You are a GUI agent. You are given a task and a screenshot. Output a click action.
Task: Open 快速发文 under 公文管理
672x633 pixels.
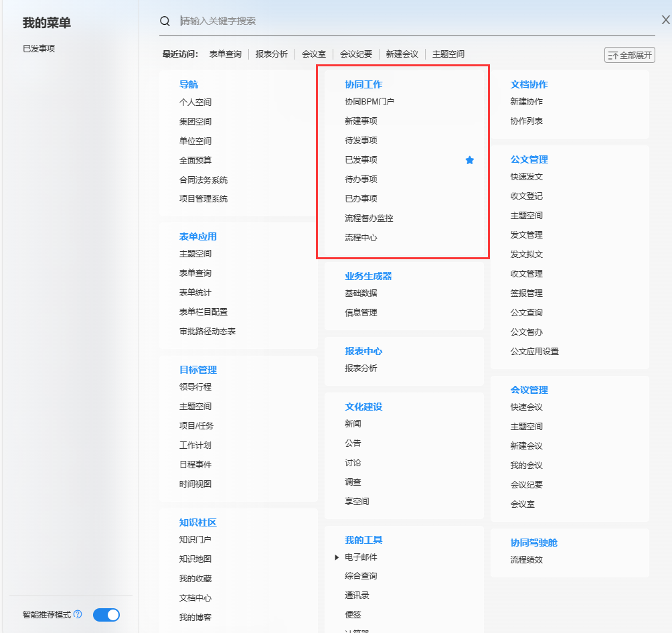(x=526, y=177)
